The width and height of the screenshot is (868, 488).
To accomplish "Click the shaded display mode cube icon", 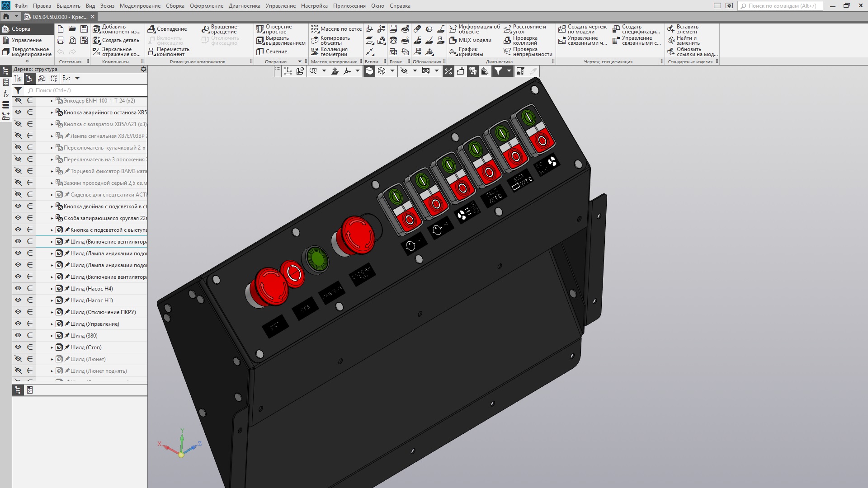I will coord(369,71).
